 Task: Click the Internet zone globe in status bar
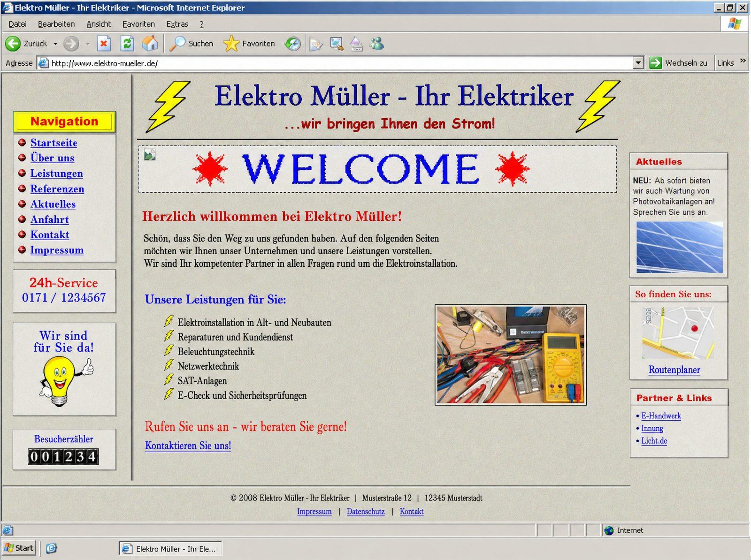point(609,530)
